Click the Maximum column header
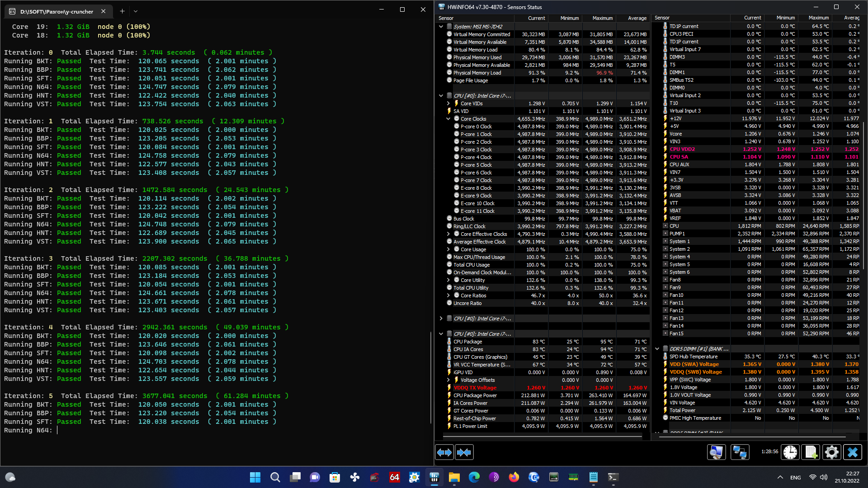The width and height of the screenshot is (868, 488). [602, 18]
